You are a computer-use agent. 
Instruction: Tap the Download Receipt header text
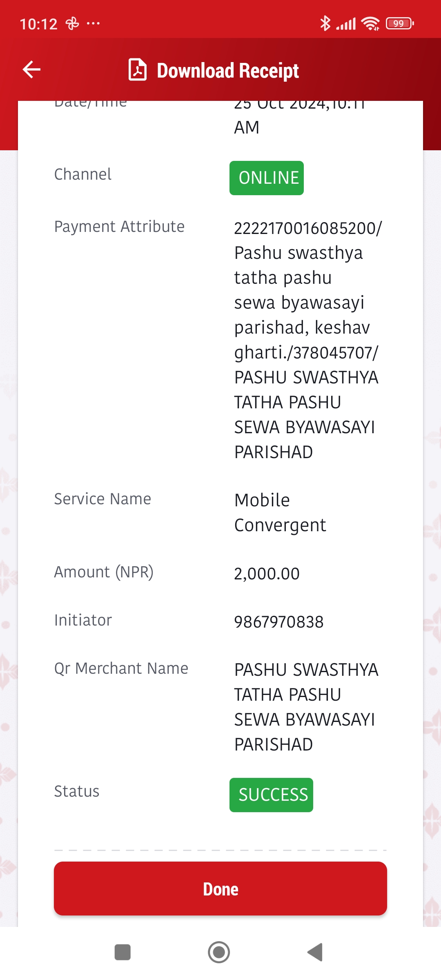point(228,70)
